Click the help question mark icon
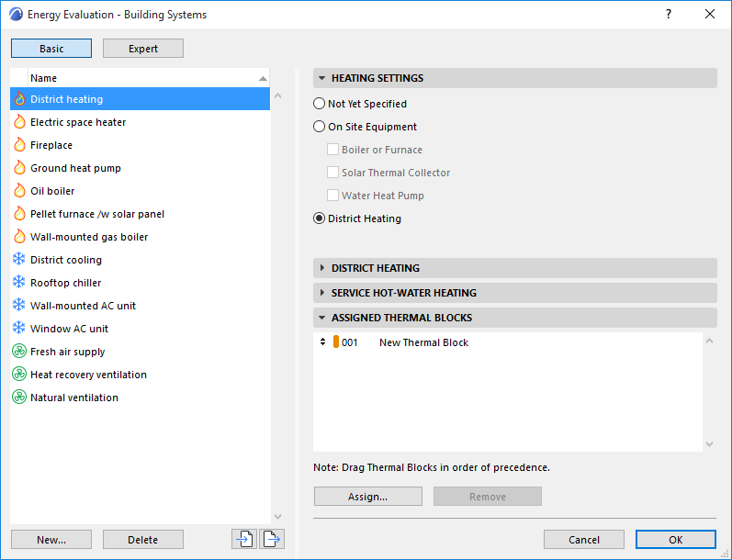This screenshot has height=560, width=732. pos(669,14)
